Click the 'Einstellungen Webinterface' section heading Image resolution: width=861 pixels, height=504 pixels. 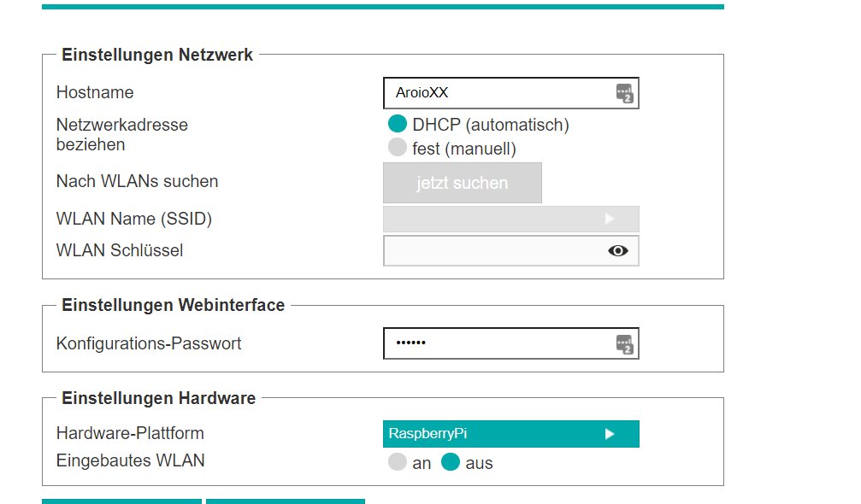pyautogui.click(x=173, y=305)
